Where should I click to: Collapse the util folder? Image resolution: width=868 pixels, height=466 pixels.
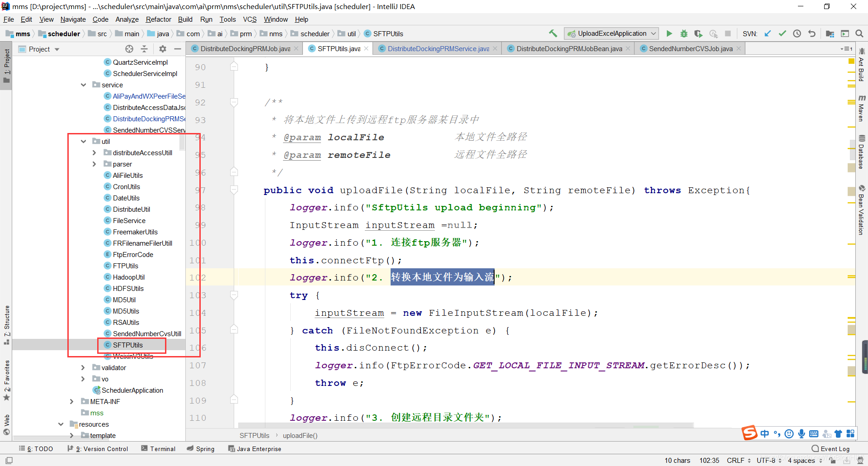(84, 141)
